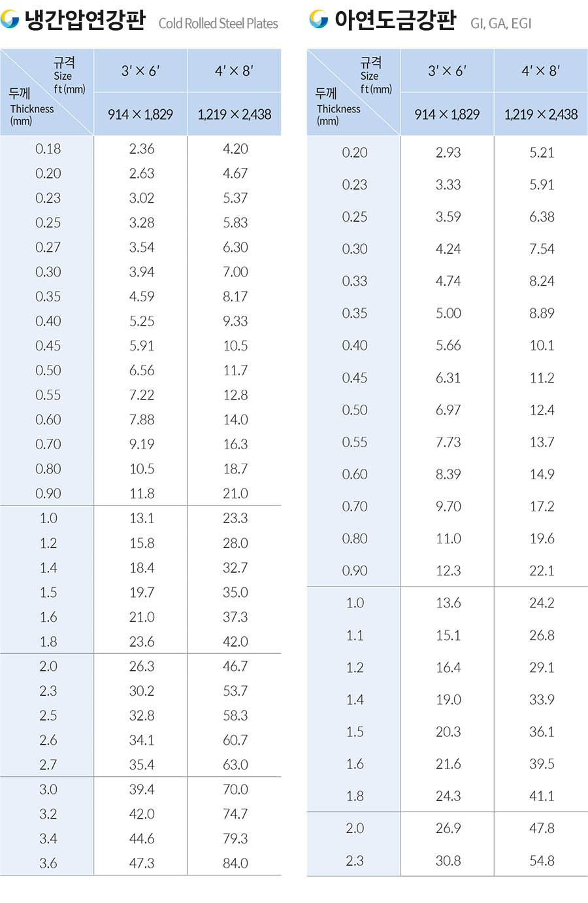Select the 39.5 weight cell
This screenshot has width=588, height=903.
(542, 764)
